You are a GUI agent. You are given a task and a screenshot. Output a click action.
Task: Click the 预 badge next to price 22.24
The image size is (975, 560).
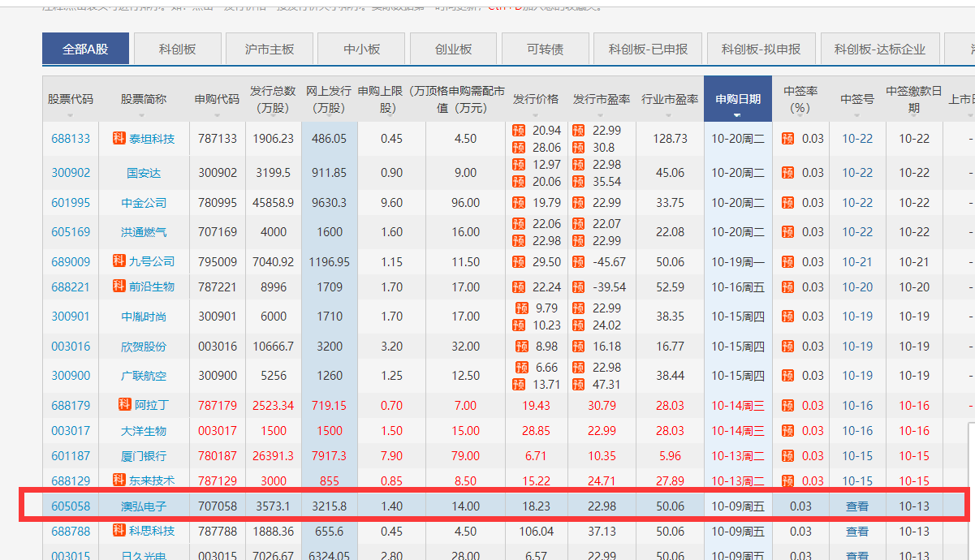(519, 287)
